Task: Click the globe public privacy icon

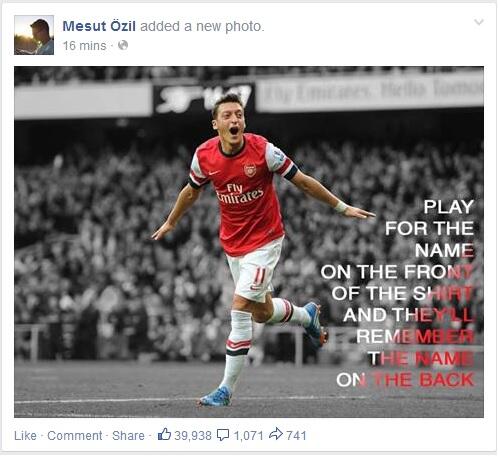Action: tap(123, 45)
